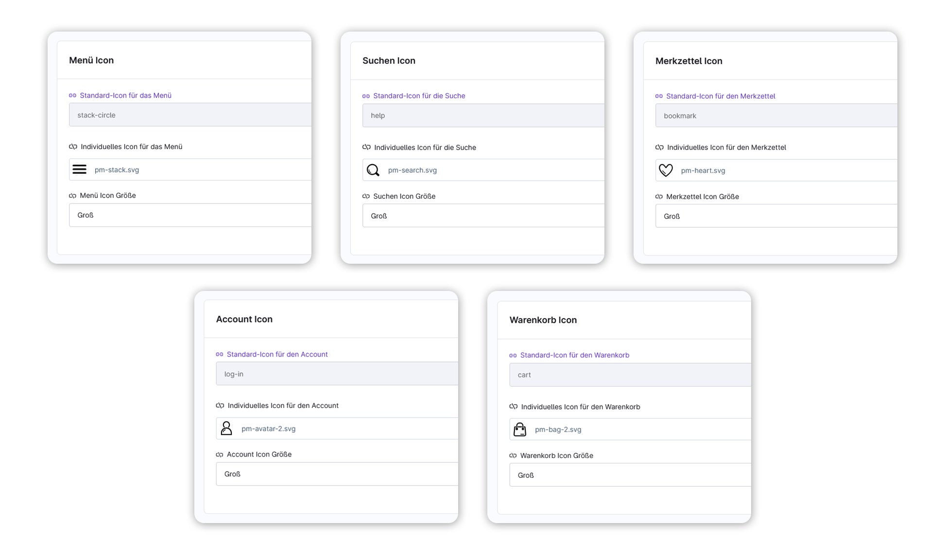Click the stack-circle standard icon field
The height and width of the screenshot is (560, 945).
click(x=190, y=115)
